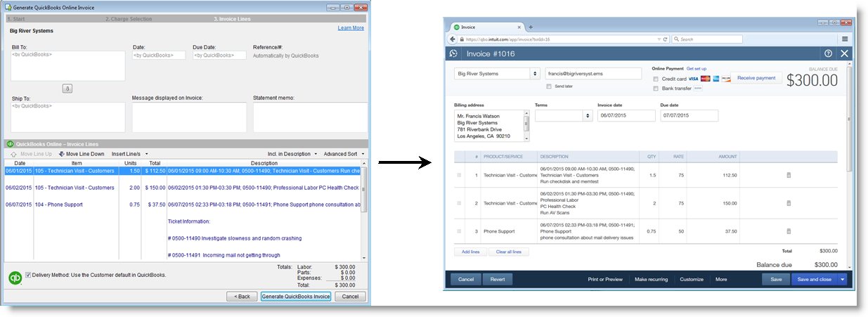
Task: Open the help question mark icon
Action: pyautogui.click(x=828, y=53)
